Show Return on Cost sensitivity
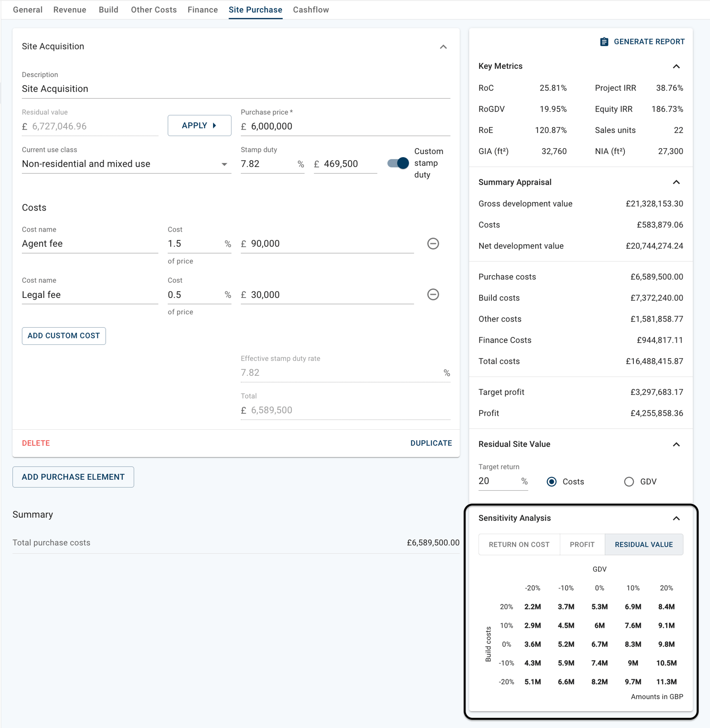This screenshot has height=728, width=710. (x=519, y=545)
